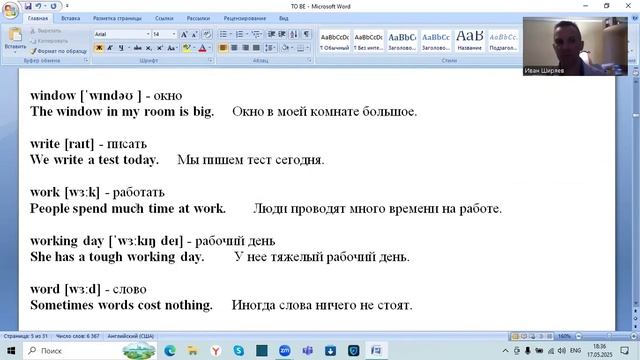Switch to the Ссылки tab
This screenshot has width=640, height=360.
(164, 18)
